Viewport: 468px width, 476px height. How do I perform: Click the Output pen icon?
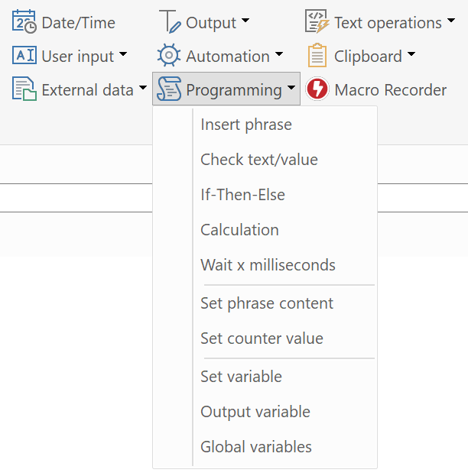170,21
